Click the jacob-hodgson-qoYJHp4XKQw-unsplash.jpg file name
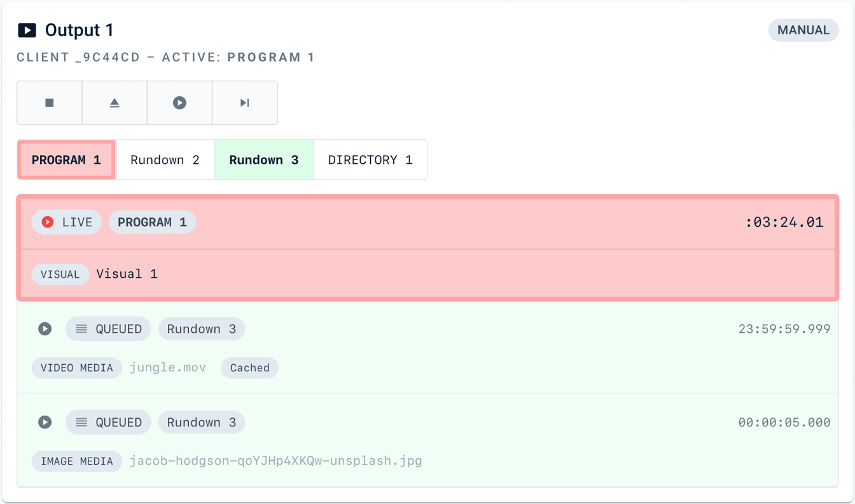The width and height of the screenshot is (855, 504). 276,461
